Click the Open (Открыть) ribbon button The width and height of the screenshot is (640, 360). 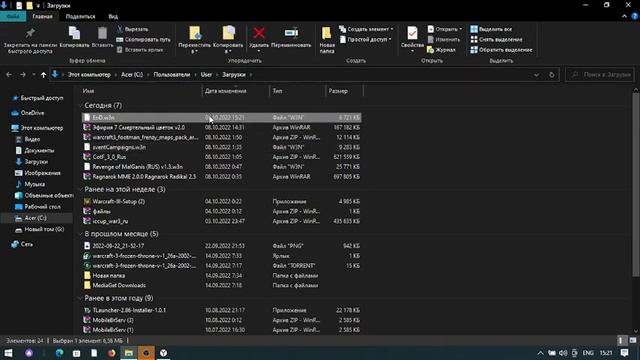(x=444, y=29)
